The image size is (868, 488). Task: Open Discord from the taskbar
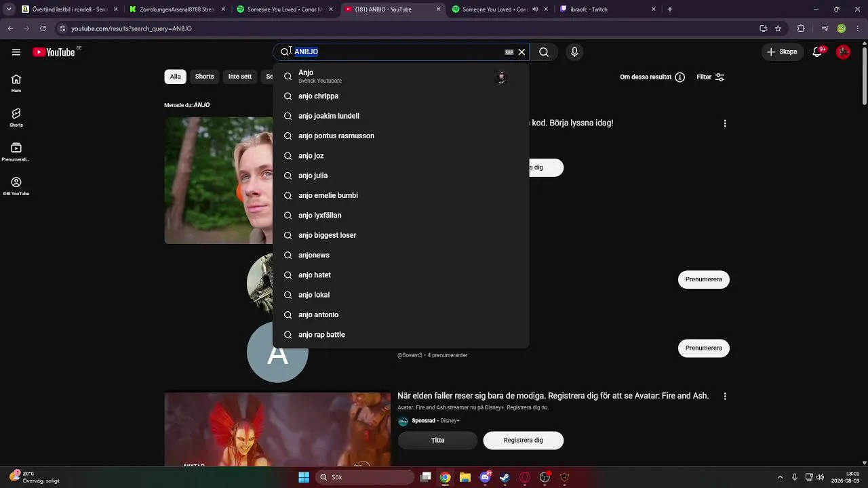[485, 477]
